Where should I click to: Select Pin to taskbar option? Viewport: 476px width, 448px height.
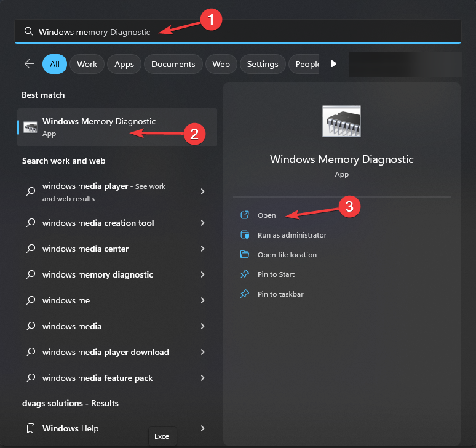[280, 294]
